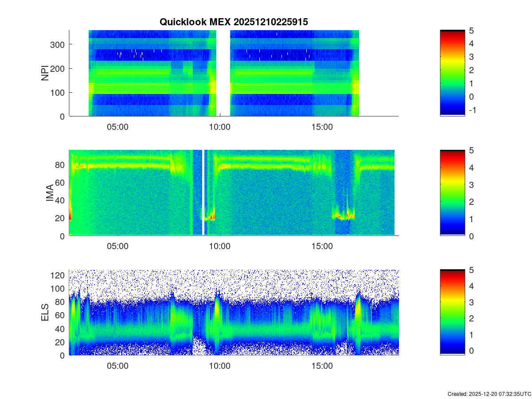Click the -1 label on NPI colorbar

point(473,110)
